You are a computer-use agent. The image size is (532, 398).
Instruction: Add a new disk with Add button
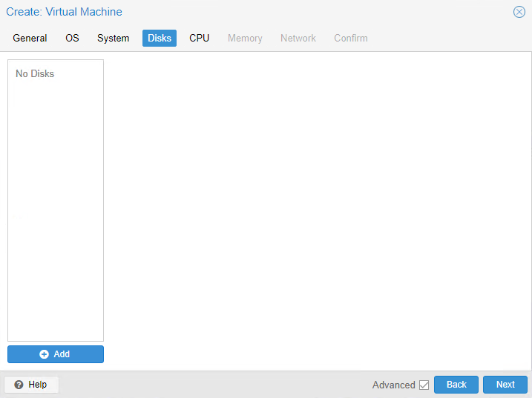click(56, 354)
